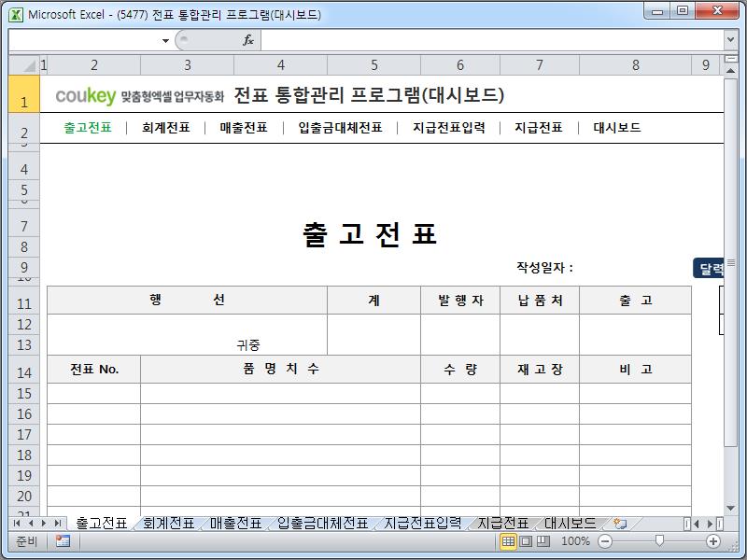
Task: Go to last sheet tab arrow
Action: pos(58,524)
